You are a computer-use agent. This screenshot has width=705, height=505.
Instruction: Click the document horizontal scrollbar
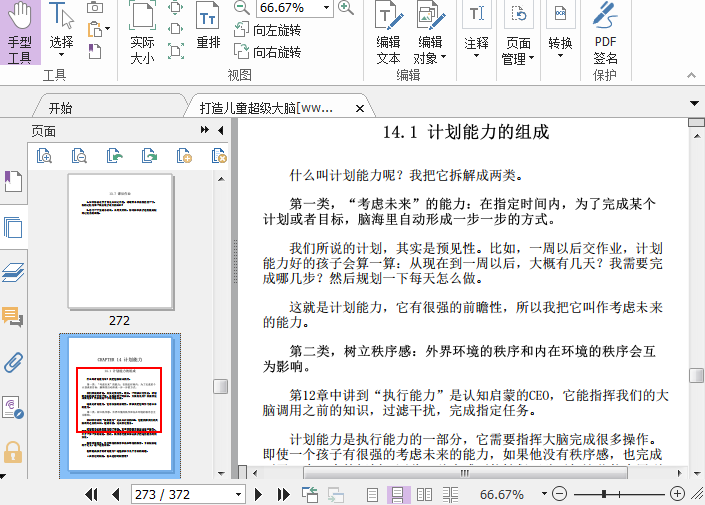point(465,473)
